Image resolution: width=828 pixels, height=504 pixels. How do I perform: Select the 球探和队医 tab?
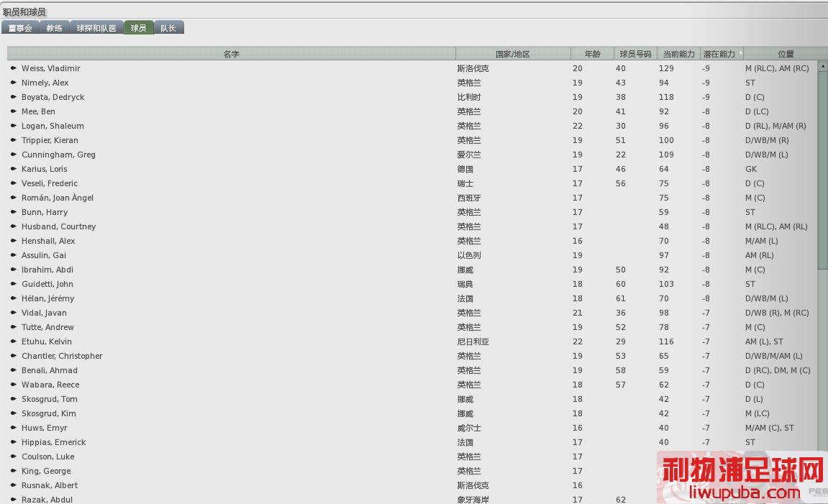pos(96,28)
